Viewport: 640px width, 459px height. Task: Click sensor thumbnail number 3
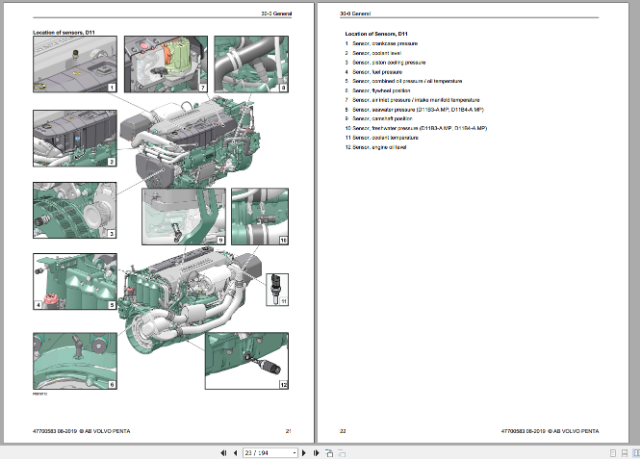click(75, 211)
